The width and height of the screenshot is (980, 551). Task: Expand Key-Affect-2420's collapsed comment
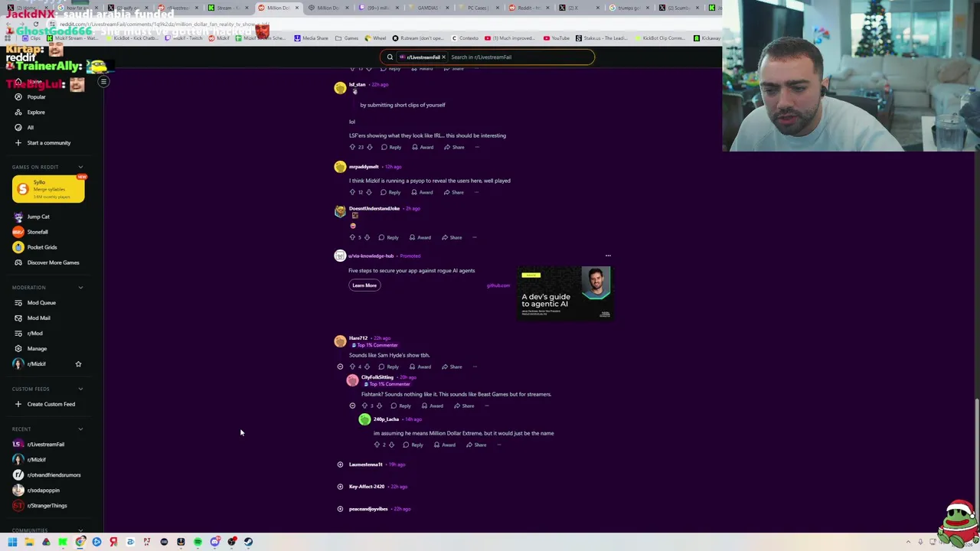340,487
